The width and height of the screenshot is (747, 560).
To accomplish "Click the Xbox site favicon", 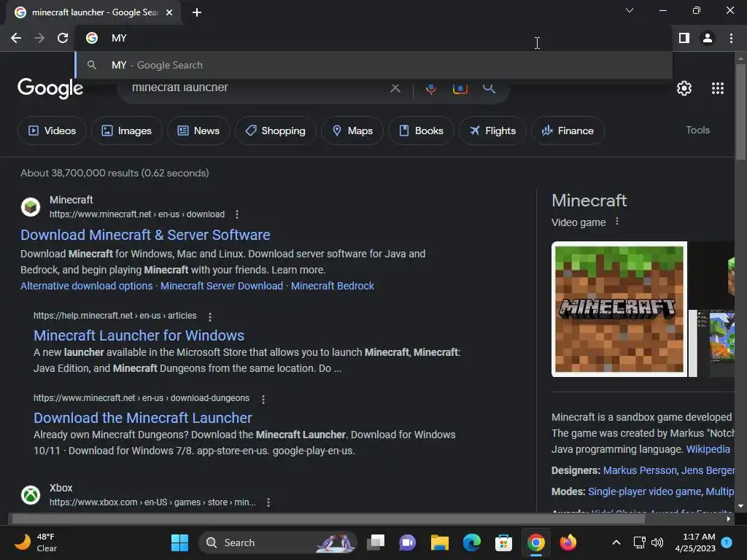I will coord(31,495).
